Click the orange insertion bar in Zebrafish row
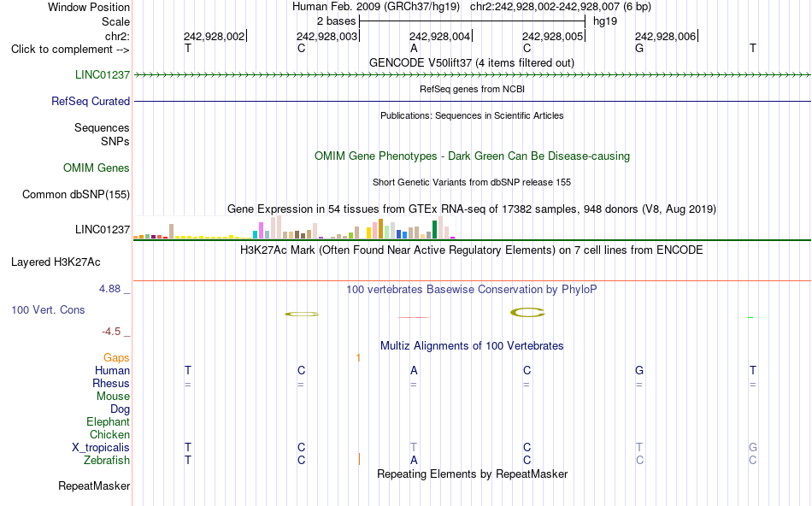Image resolution: width=812 pixels, height=506 pixels. (x=359, y=459)
